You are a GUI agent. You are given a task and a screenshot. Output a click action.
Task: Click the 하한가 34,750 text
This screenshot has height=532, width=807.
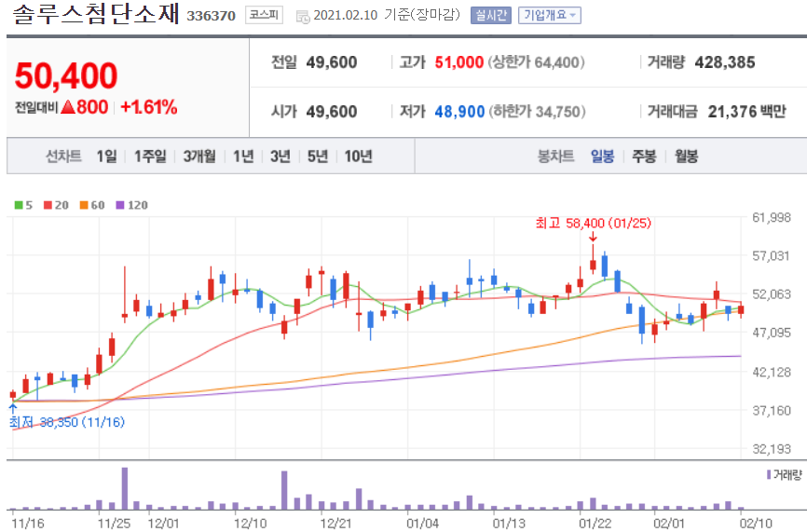[x=538, y=112]
